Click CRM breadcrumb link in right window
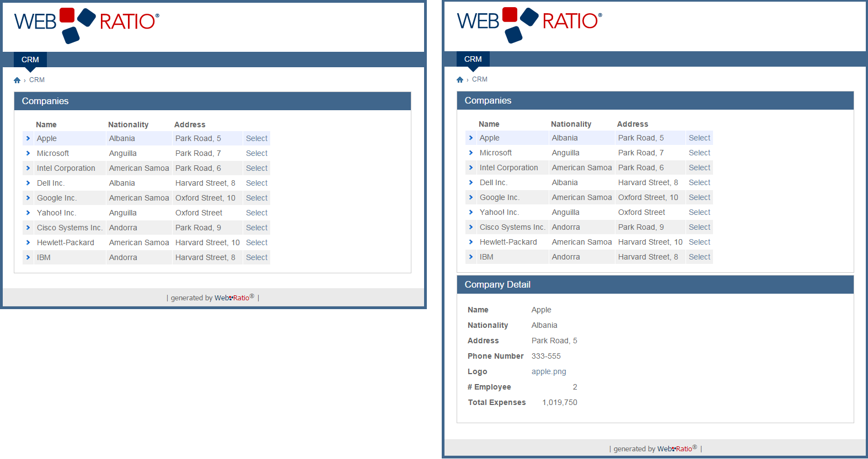Viewport: 868px width, 459px height. coord(480,79)
